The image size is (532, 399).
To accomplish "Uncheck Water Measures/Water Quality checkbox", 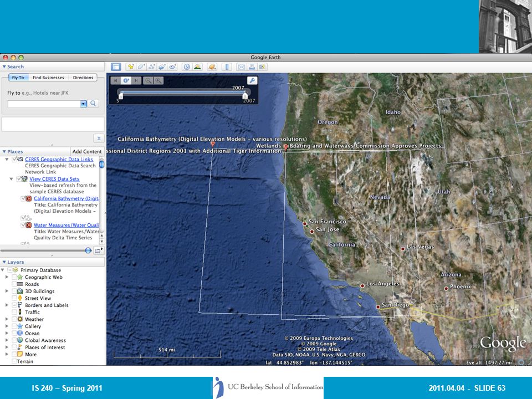I will (x=23, y=225).
